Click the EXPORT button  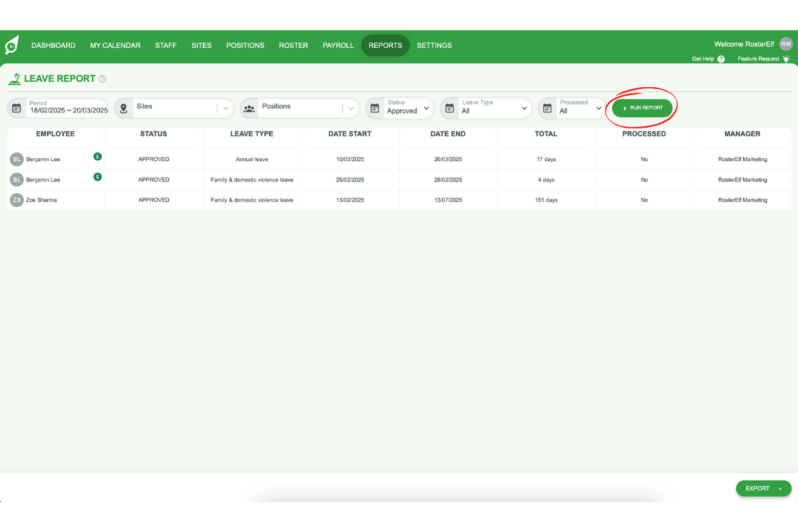point(759,488)
